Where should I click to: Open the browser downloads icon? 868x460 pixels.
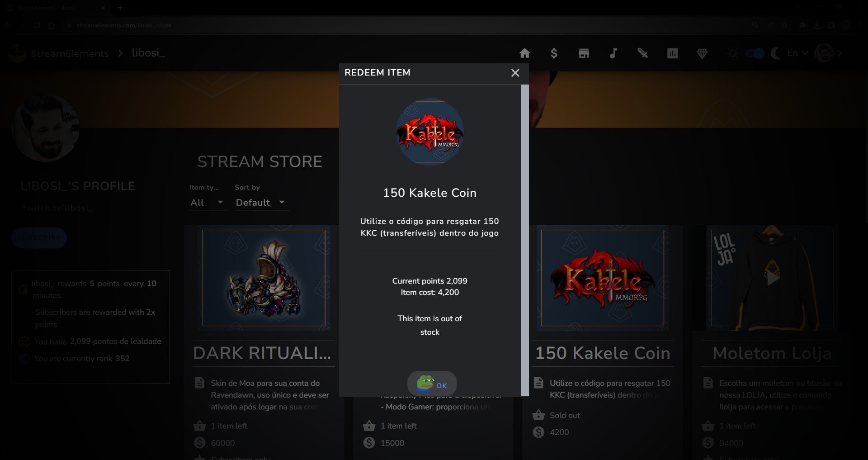tap(817, 25)
